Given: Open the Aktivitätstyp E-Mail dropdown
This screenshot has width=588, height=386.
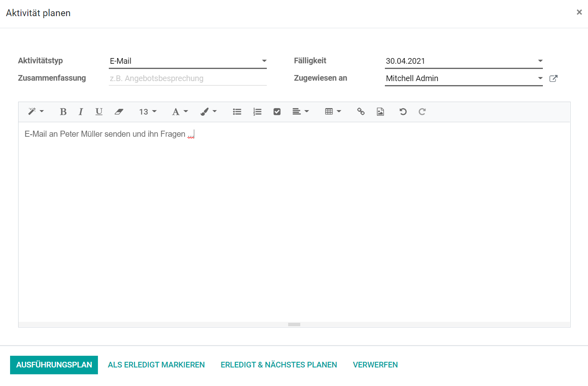Looking at the screenshot, I should point(188,61).
